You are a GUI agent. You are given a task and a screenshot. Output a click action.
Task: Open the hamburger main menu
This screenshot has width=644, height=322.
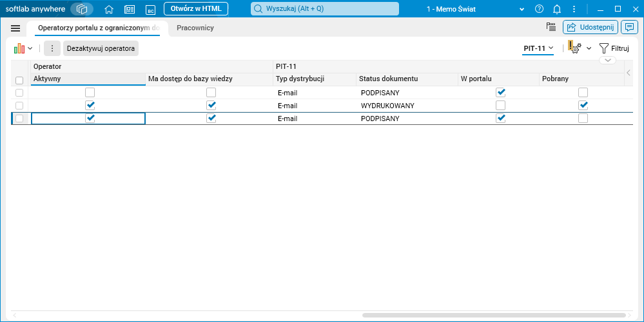15,28
